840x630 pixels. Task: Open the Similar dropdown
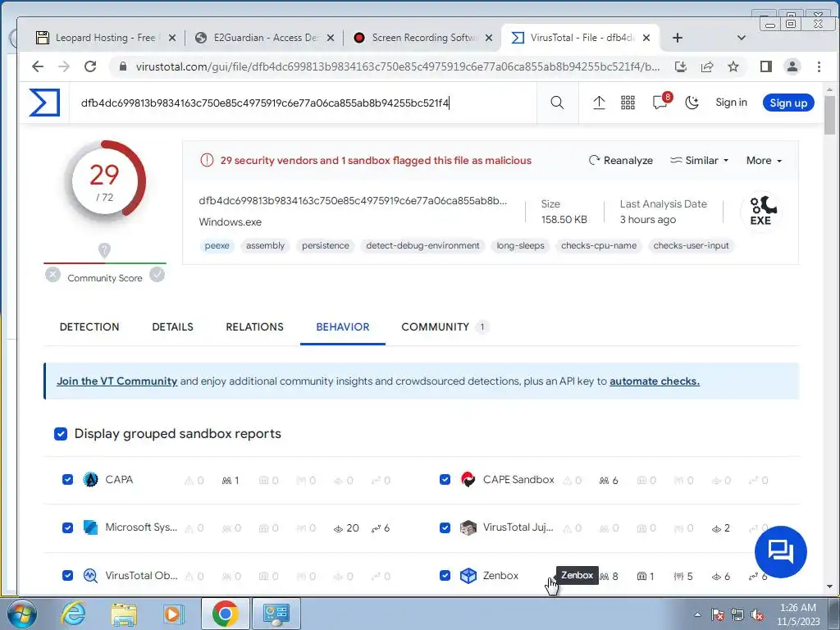pyautogui.click(x=700, y=160)
